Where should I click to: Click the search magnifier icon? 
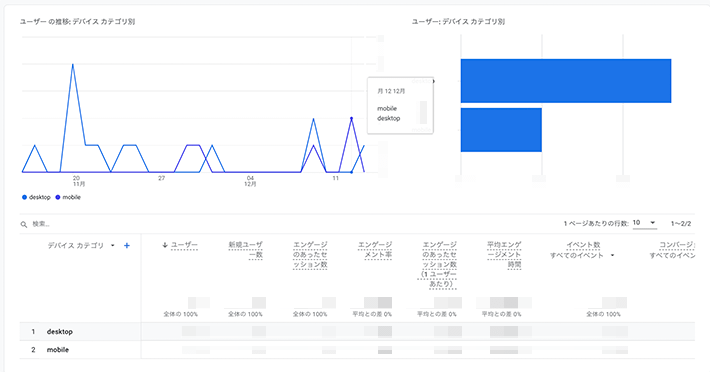(24, 224)
